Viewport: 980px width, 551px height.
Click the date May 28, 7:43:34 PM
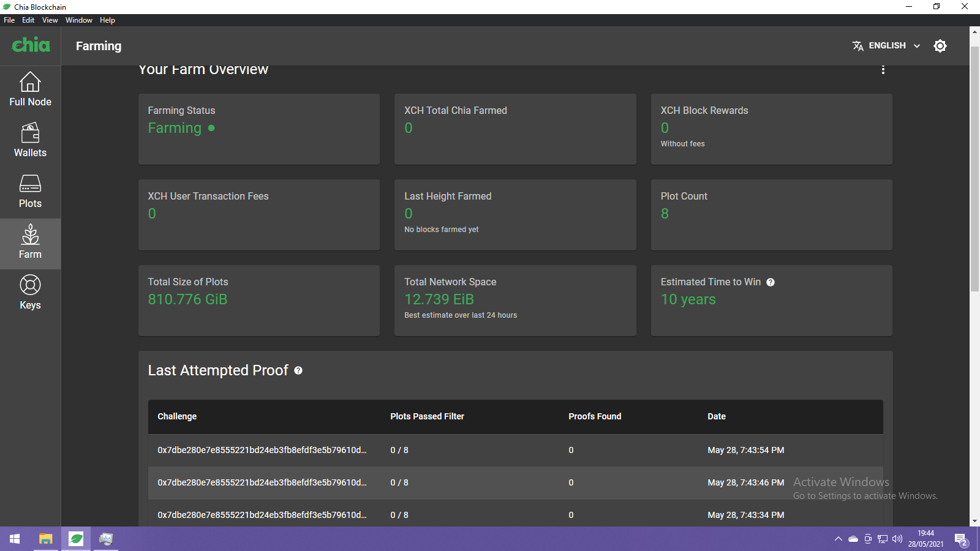coord(746,515)
